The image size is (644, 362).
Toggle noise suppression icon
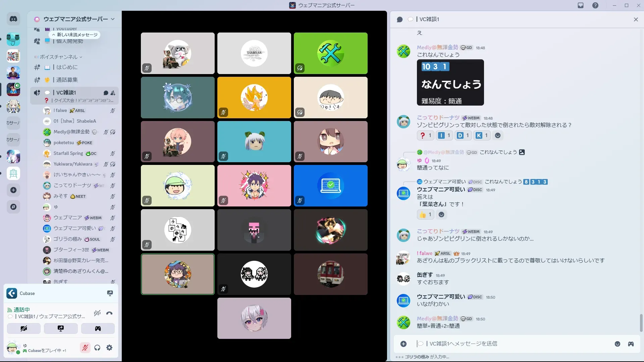point(97,313)
